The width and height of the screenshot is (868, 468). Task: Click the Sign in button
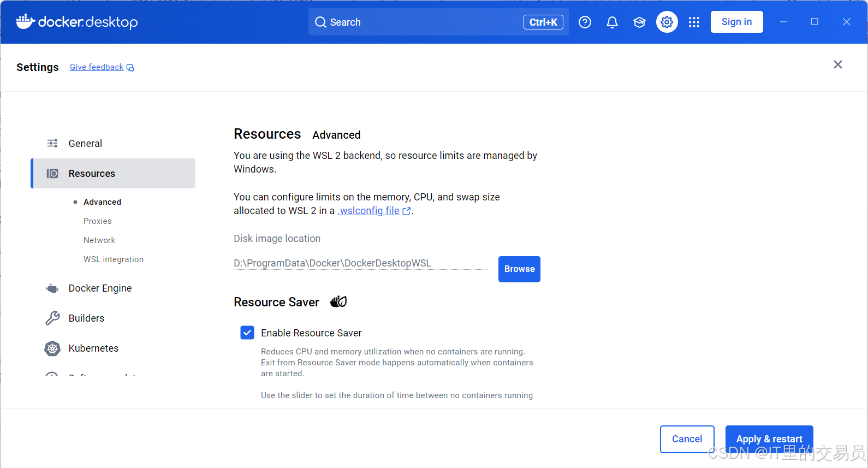tap(736, 22)
